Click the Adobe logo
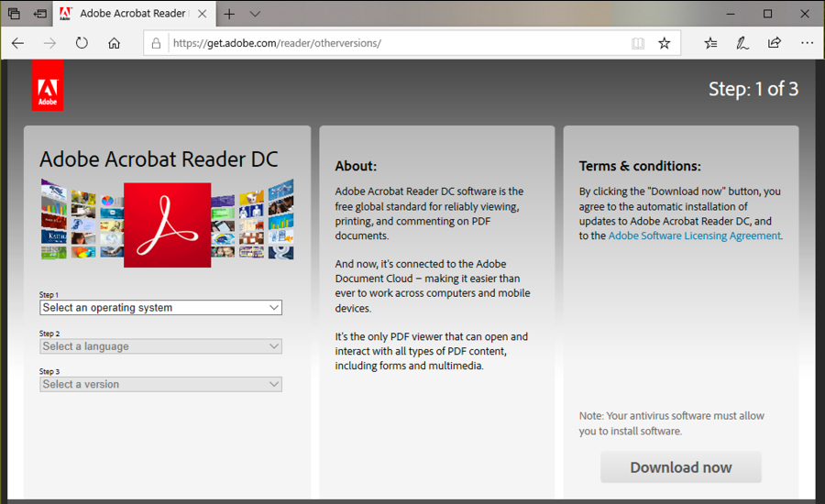 click(48, 85)
